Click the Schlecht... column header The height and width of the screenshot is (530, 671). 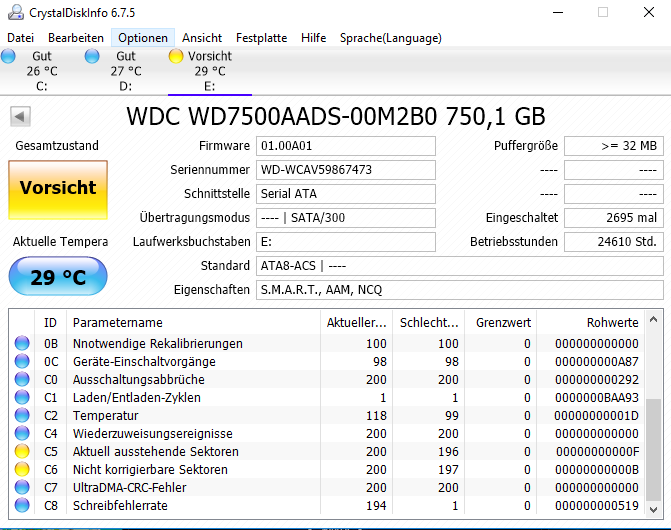click(x=428, y=322)
